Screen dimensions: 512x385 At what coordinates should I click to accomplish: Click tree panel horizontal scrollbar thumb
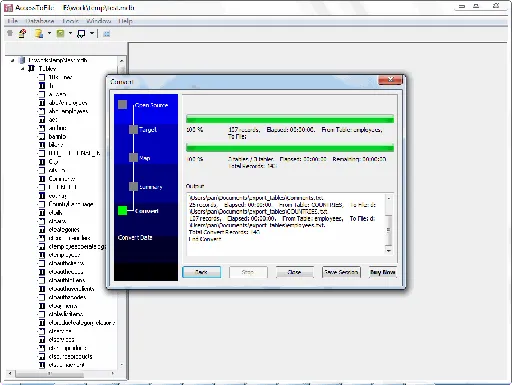click(x=49, y=374)
